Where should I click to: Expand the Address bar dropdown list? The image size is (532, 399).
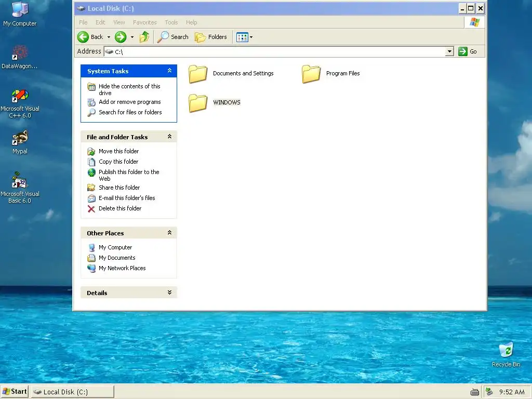pos(449,51)
